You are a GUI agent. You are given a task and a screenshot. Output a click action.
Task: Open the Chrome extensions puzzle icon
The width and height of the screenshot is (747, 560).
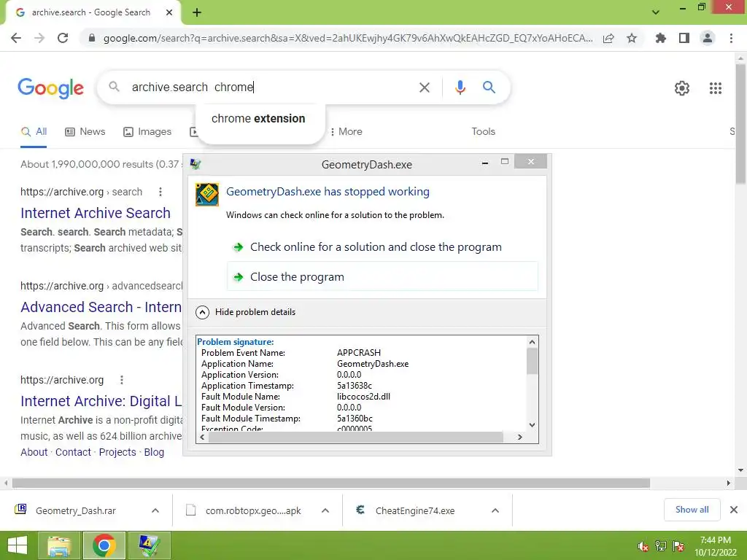click(x=660, y=38)
